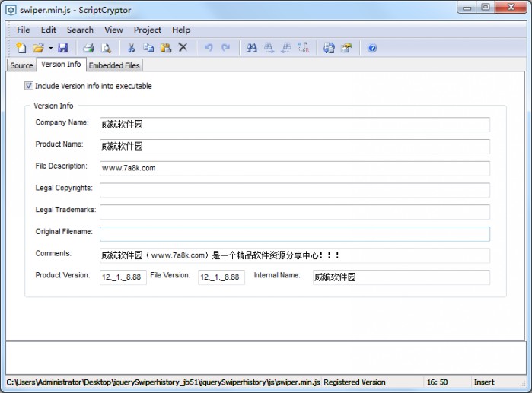The height and width of the screenshot is (393, 532).
Task: Click the Delete X icon
Action: pos(183,47)
